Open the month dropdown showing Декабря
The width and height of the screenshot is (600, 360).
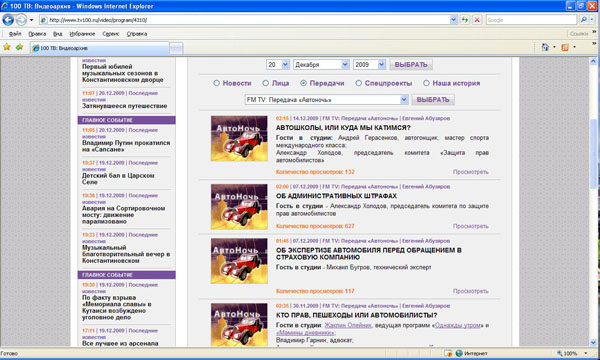point(345,65)
